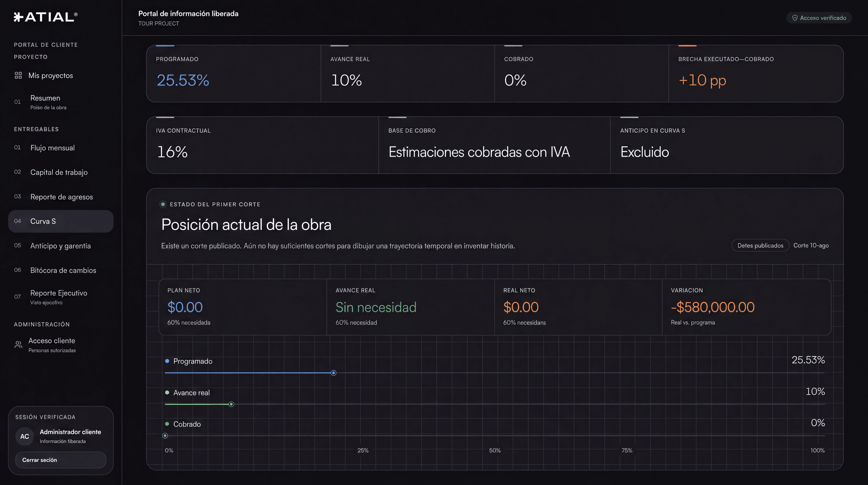Click the +10 pp brecha value
Image resolution: width=868 pixels, height=485 pixels.
click(702, 80)
